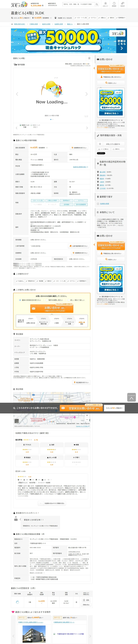Image resolution: width=138 pixels, height=644 pixels.
Task: Click the Sakura Orthopedic Surgical Hospital map marker
Action: (x=44, y=419)
